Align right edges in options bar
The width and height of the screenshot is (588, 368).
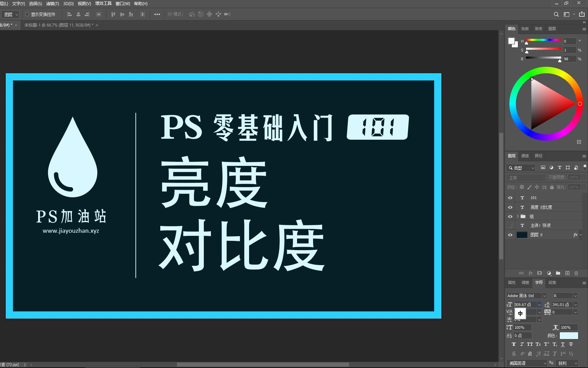click(x=87, y=14)
